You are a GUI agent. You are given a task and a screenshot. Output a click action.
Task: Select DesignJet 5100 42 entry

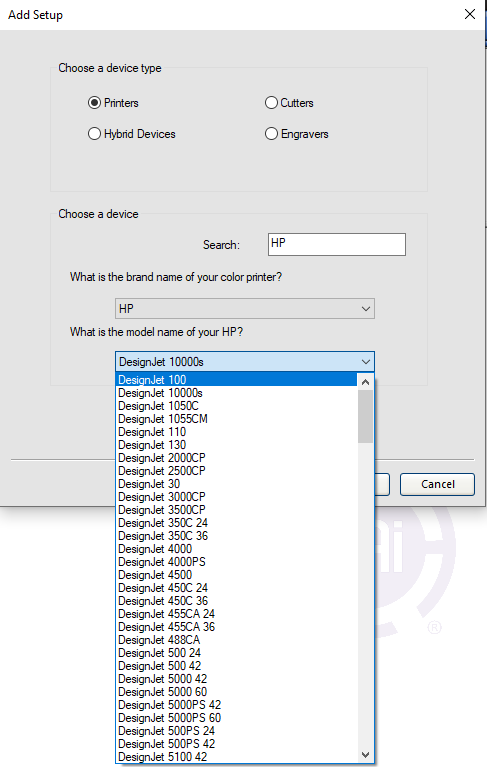(x=237, y=756)
